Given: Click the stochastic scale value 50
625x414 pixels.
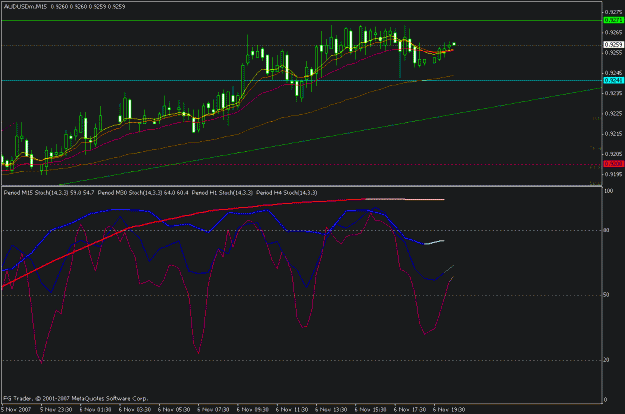Looking at the screenshot, I should pyautogui.click(x=607, y=295).
